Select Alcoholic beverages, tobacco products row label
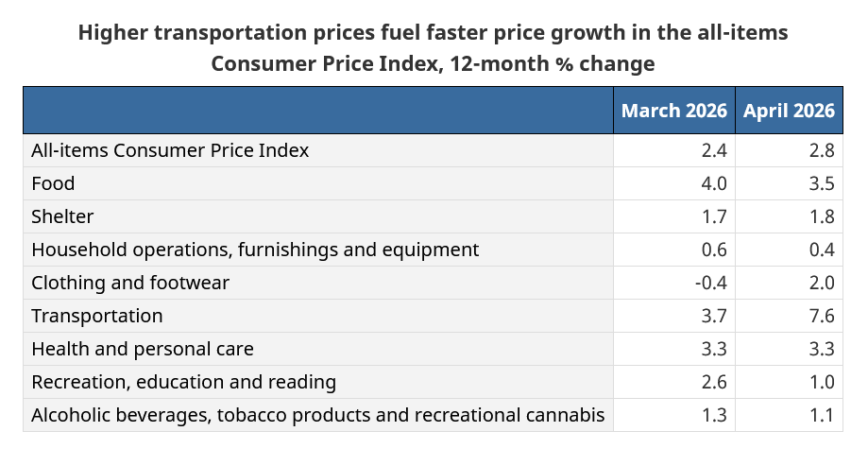The image size is (868, 466). point(317,415)
